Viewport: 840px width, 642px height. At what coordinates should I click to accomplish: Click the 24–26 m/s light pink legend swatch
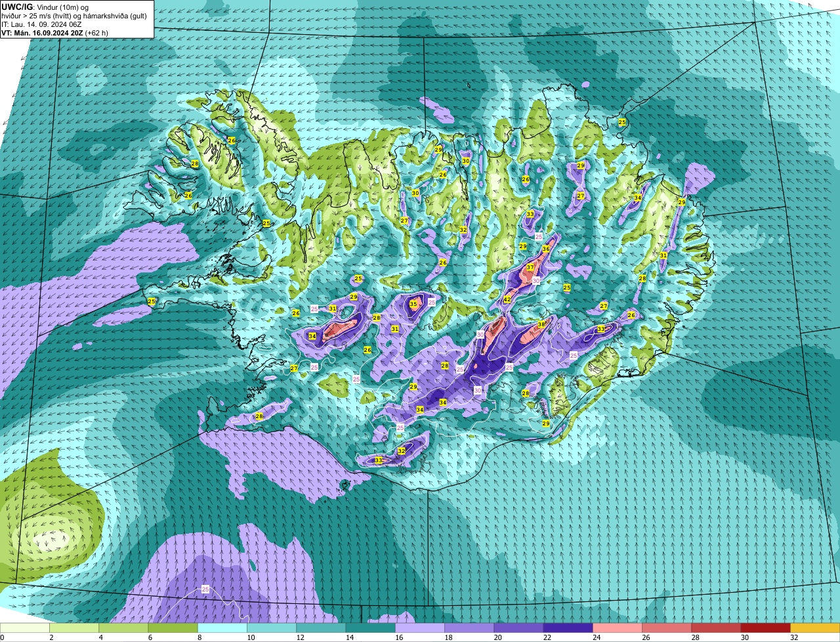tap(618, 628)
